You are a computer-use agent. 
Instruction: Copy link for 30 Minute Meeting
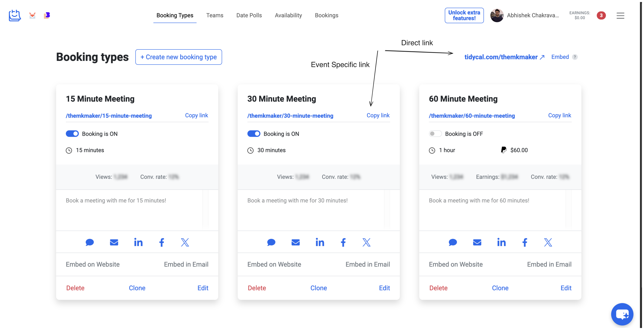378,115
